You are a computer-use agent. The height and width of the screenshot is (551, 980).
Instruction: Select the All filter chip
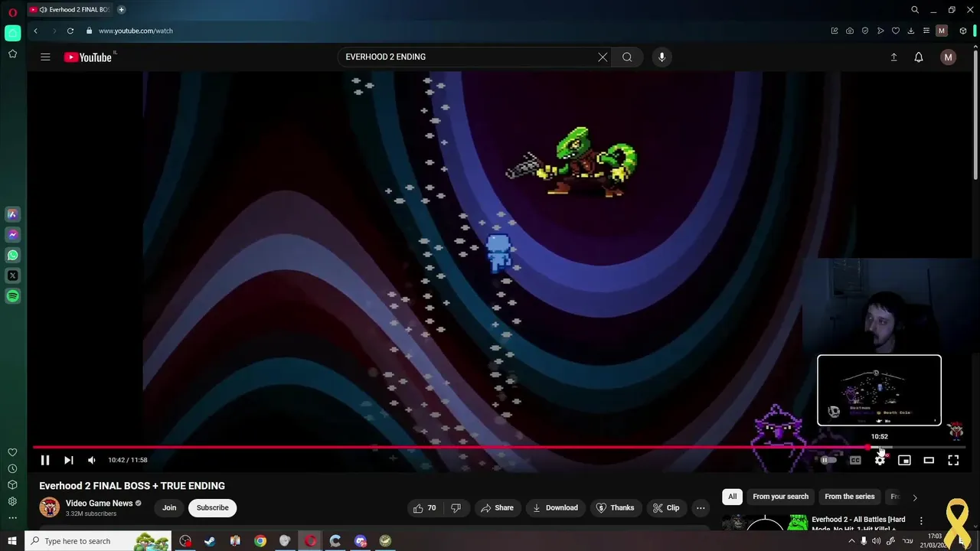click(x=732, y=497)
